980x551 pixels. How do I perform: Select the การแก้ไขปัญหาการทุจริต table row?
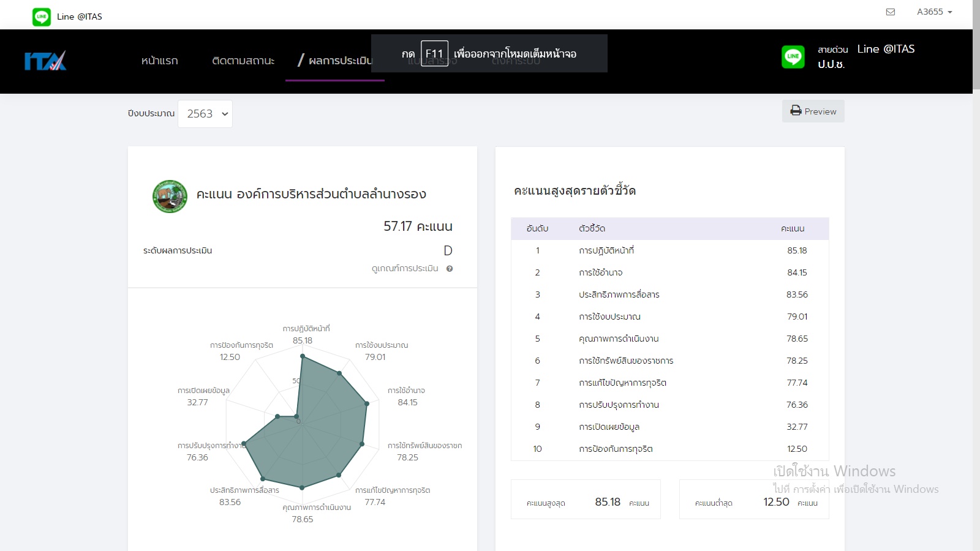tap(670, 383)
